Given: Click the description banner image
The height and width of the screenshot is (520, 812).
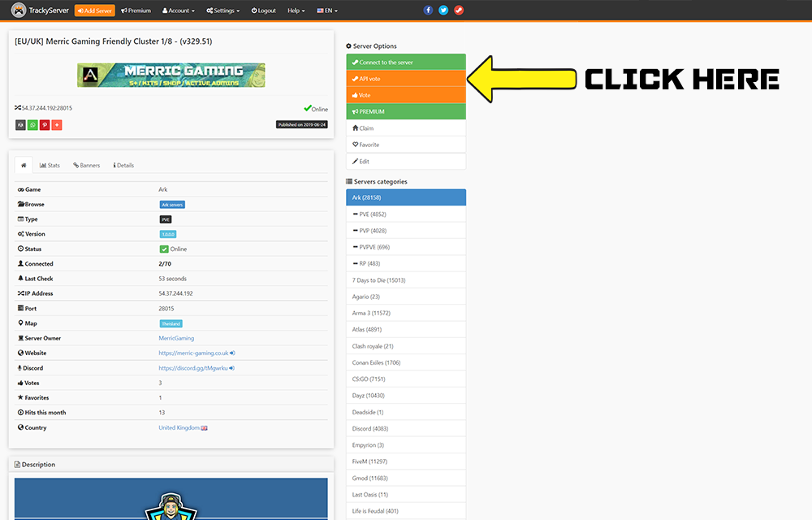Looking at the screenshot, I should pos(171,499).
